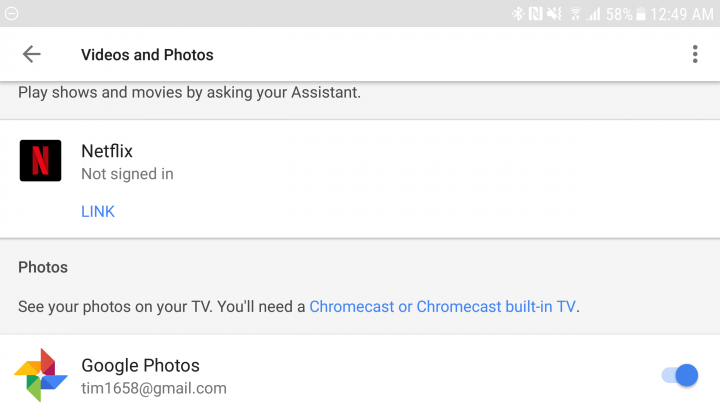Click LINK to connect Netflix account

(x=98, y=211)
